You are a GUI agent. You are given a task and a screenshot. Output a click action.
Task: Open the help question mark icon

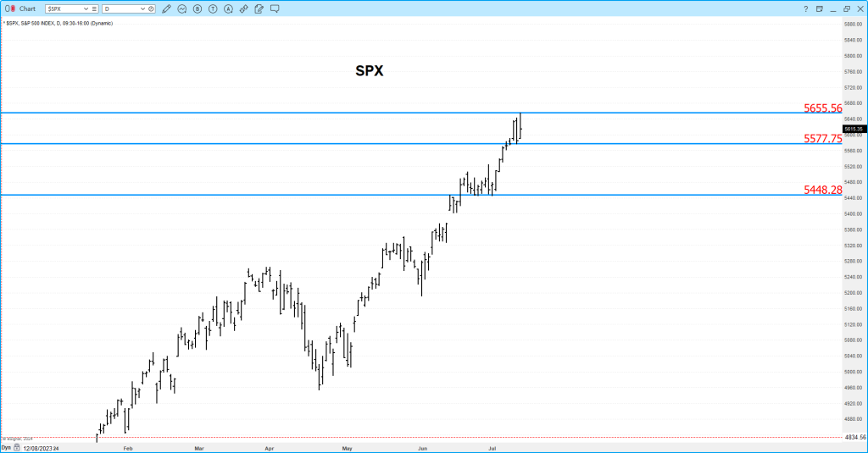click(806, 8)
